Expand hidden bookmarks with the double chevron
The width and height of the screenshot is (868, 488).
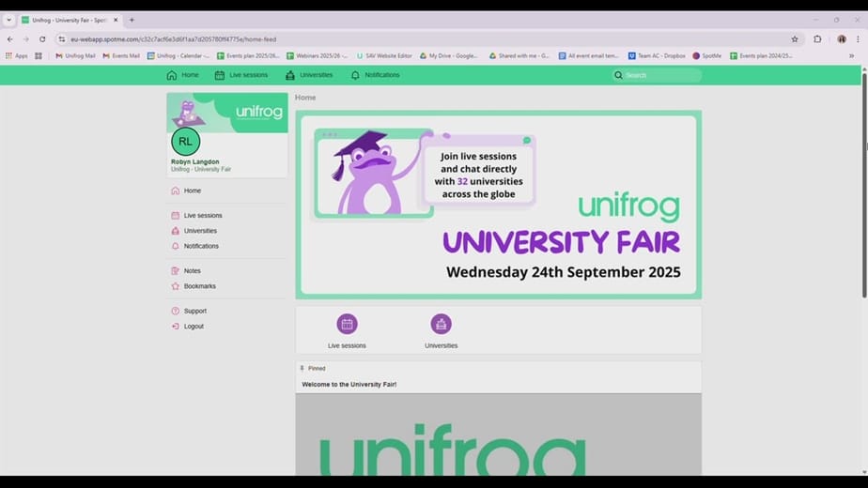pos(851,56)
